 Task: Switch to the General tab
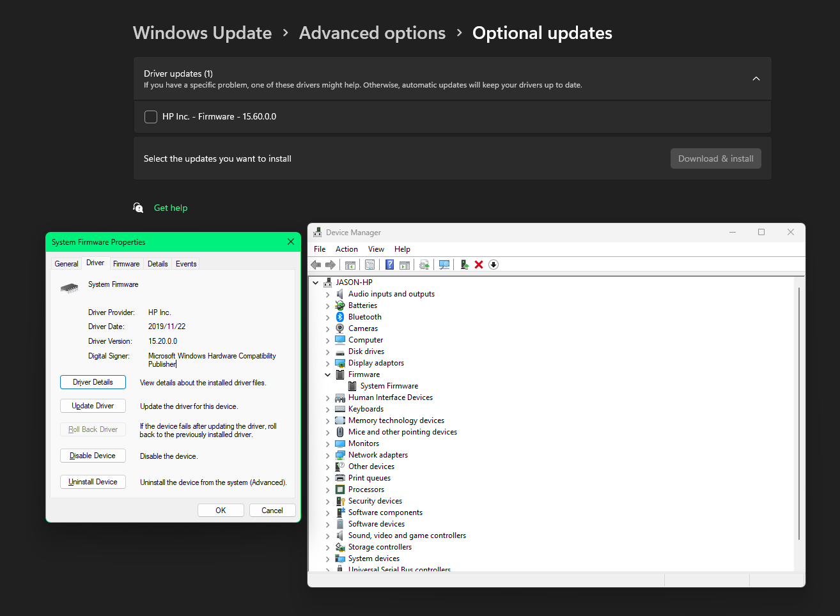66,264
